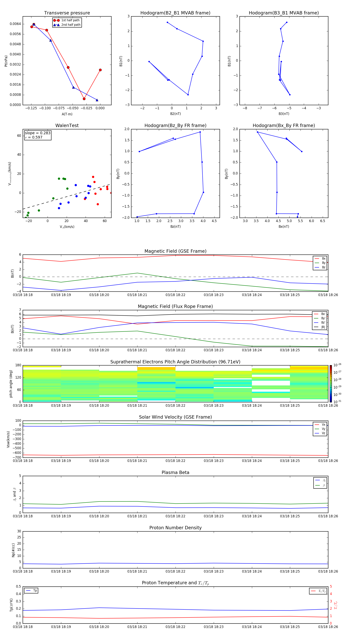Click the Suprathermal Electrons Pitch Angle Distribution title

click(175, 362)
